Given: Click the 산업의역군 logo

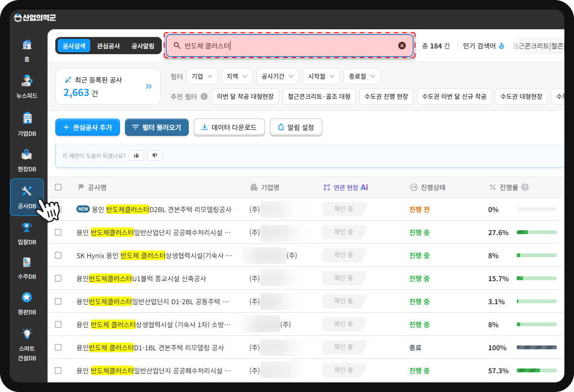Looking at the screenshot, I should [35, 18].
